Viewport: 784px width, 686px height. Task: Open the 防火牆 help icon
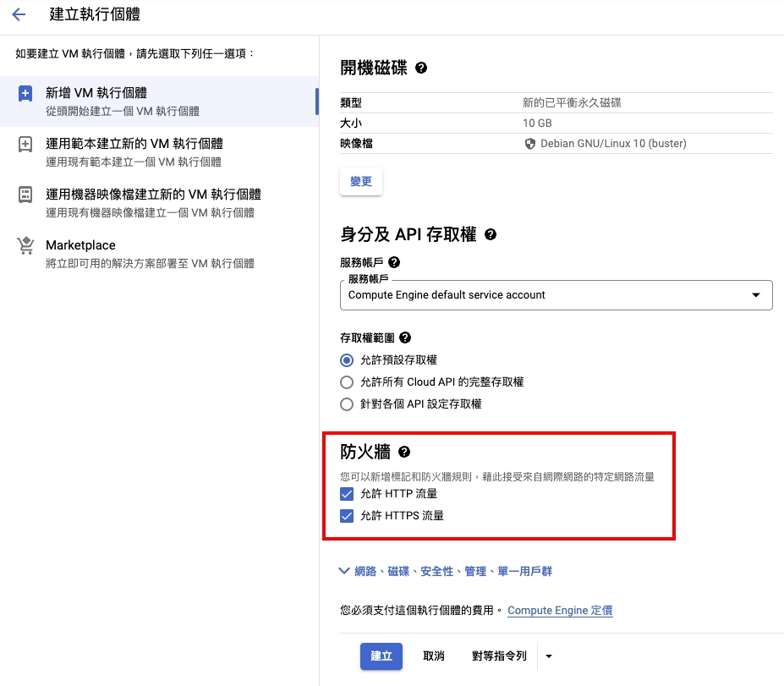[404, 452]
